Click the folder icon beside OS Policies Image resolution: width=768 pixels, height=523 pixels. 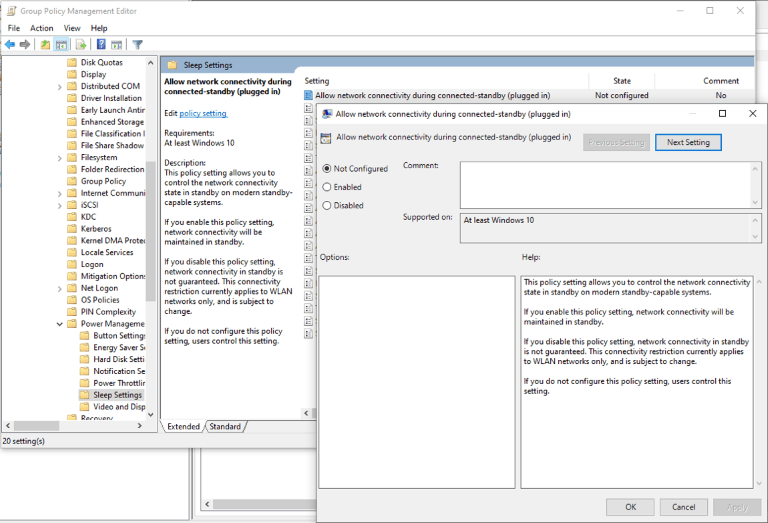[72, 300]
